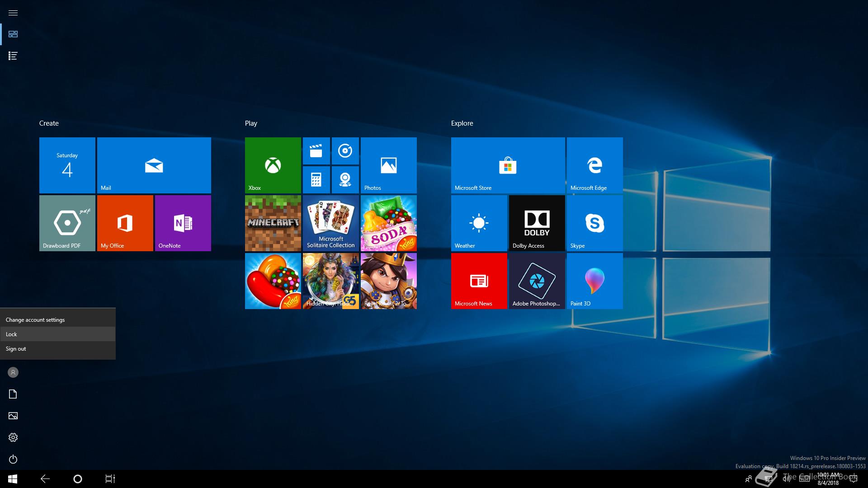Launch Candy Crush Soda tile
The image size is (868, 488).
tap(389, 223)
